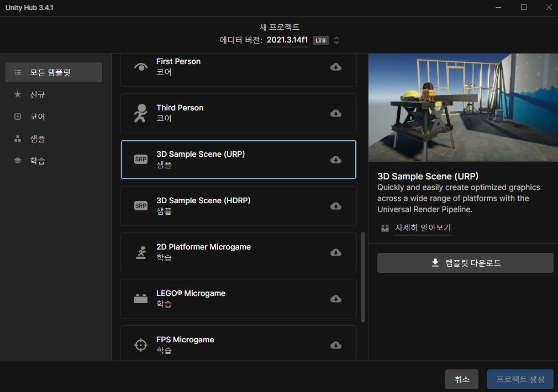Select the 2D Platformer Microgame title
The image size is (558, 392).
[x=203, y=247]
